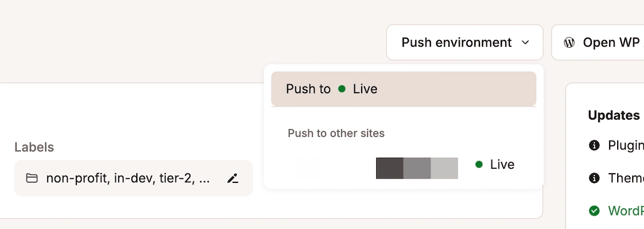
Task: Open the Plugins updates entry
Action: [625, 145]
